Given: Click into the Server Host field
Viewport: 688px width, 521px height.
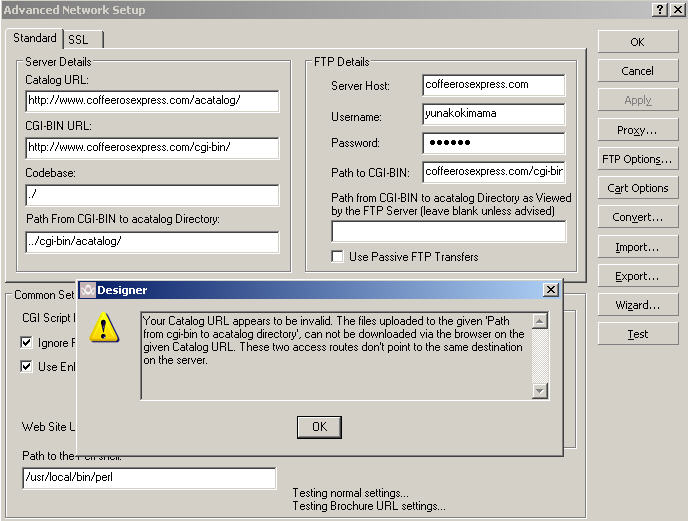Looking at the screenshot, I should click(493, 85).
